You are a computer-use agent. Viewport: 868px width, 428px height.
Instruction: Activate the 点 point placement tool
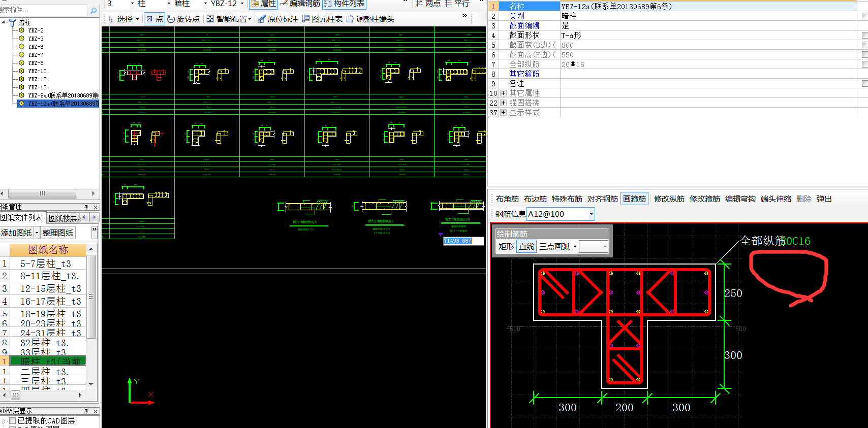click(154, 19)
